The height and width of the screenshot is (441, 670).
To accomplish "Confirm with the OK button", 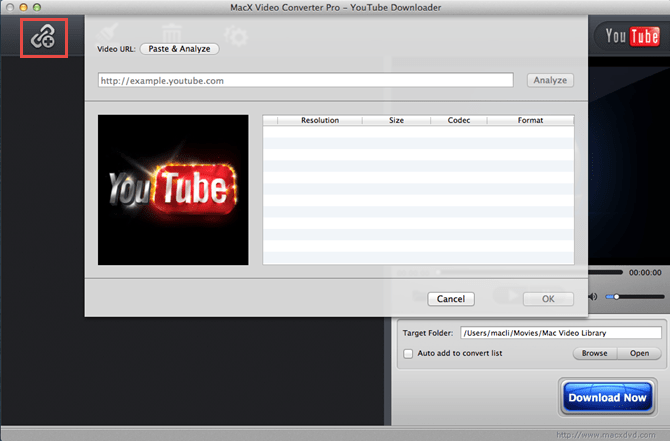I will click(x=548, y=299).
